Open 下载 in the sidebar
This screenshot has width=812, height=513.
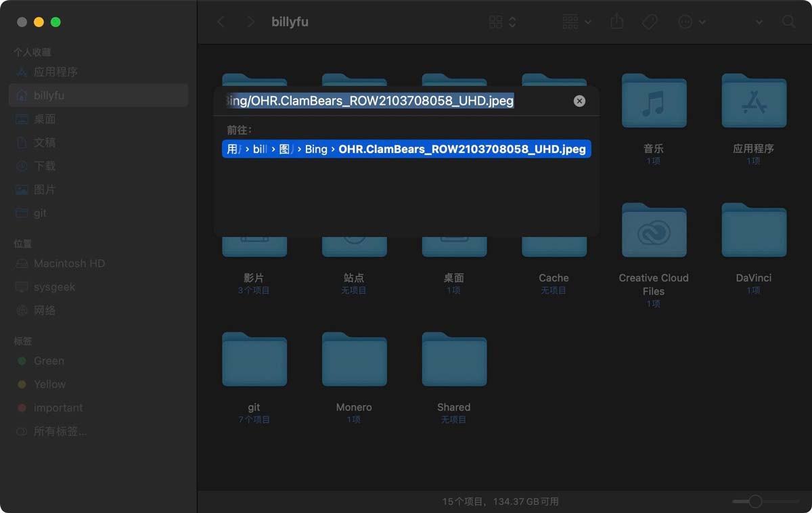click(x=98, y=166)
